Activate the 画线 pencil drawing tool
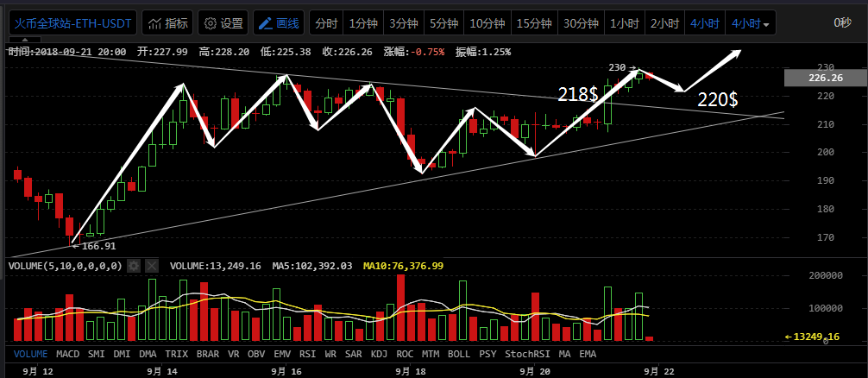This screenshot has width=868, height=378. [279, 23]
